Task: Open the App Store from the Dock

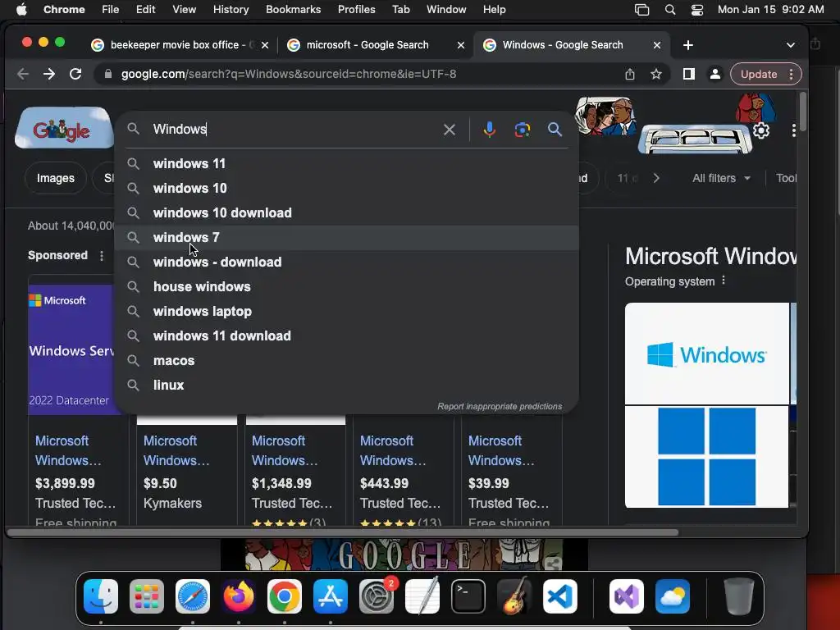Action: click(x=331, y=596)
